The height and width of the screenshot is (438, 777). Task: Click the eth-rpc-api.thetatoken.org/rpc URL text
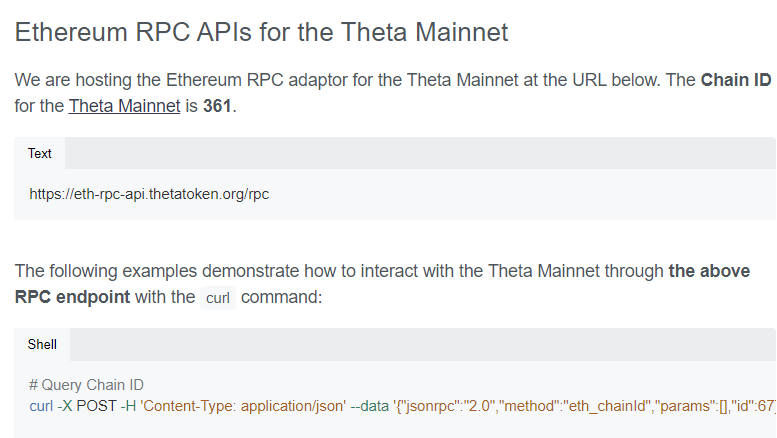click(149, 194)
